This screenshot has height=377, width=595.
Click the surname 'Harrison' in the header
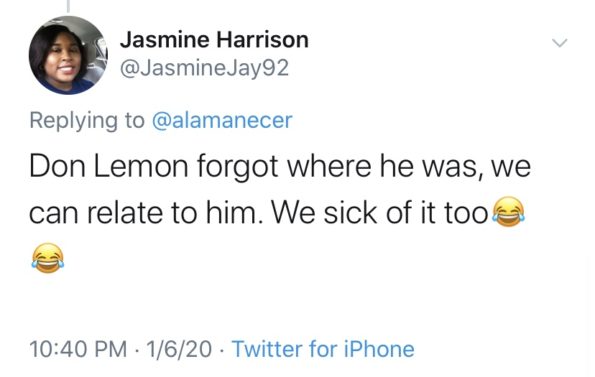pos(263,40)
